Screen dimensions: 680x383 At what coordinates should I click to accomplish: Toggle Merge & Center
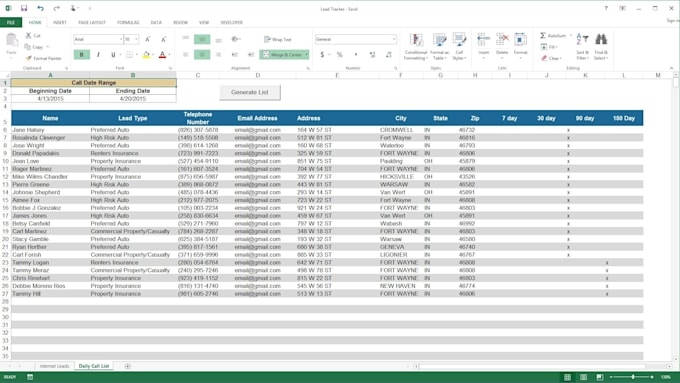point(282,55)
